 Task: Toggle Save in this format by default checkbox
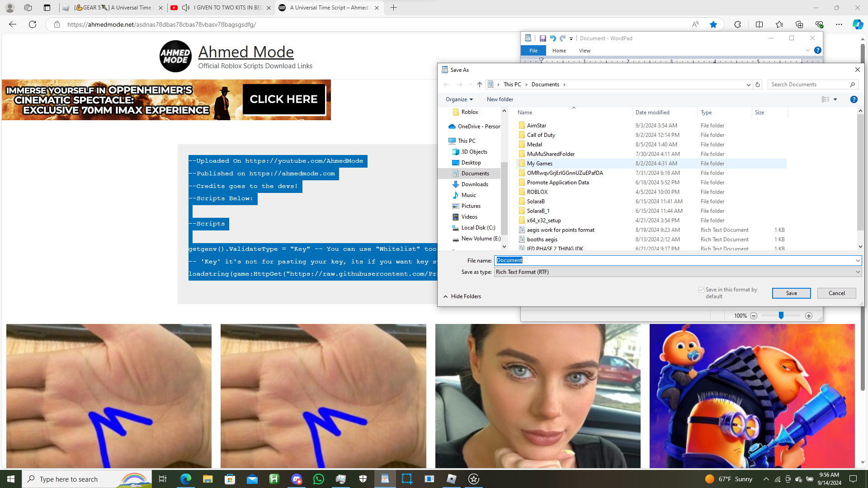coord(701,290)
